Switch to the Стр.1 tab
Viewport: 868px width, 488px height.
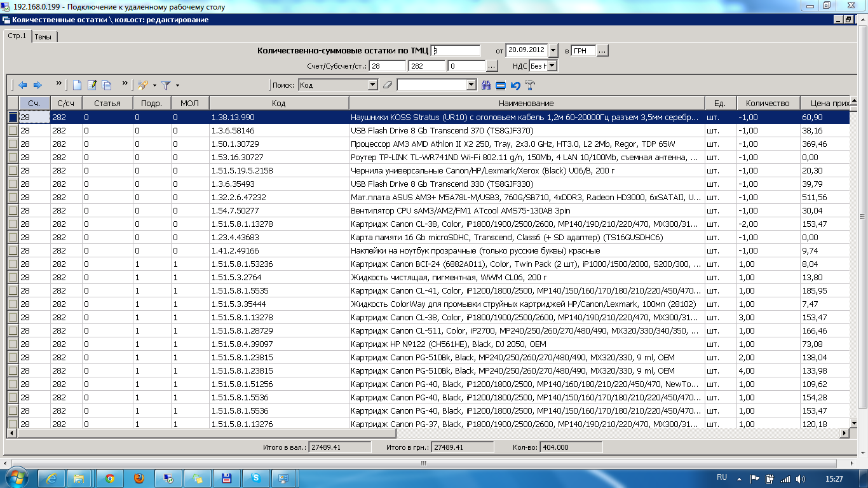pos(17,36)
